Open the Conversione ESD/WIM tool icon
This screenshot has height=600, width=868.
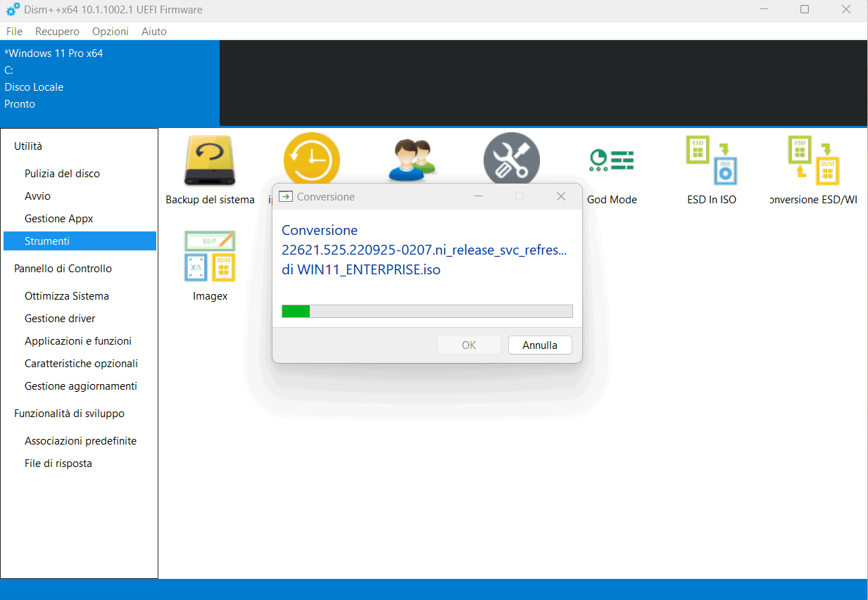tap(814, 160)
